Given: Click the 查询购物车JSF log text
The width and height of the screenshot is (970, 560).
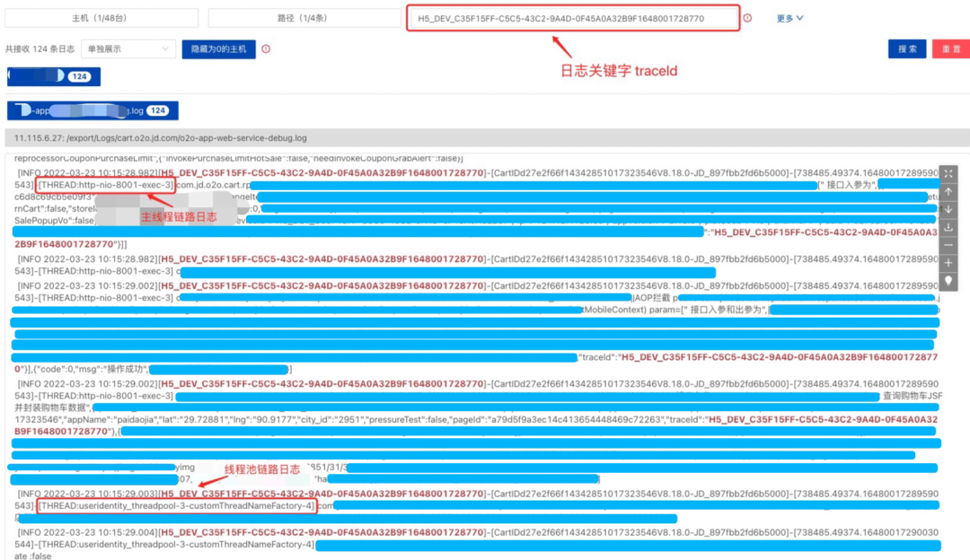Looking at the screenshot, I should [913, 396].
